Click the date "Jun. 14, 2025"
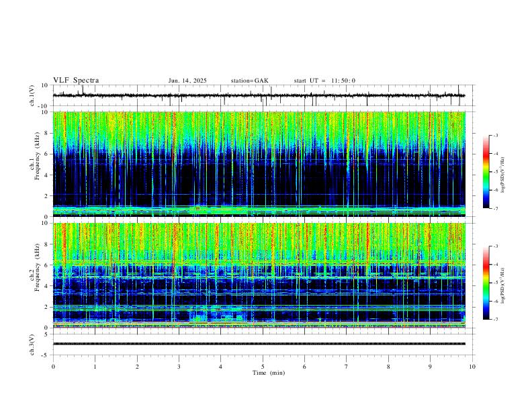 point(187,81)
